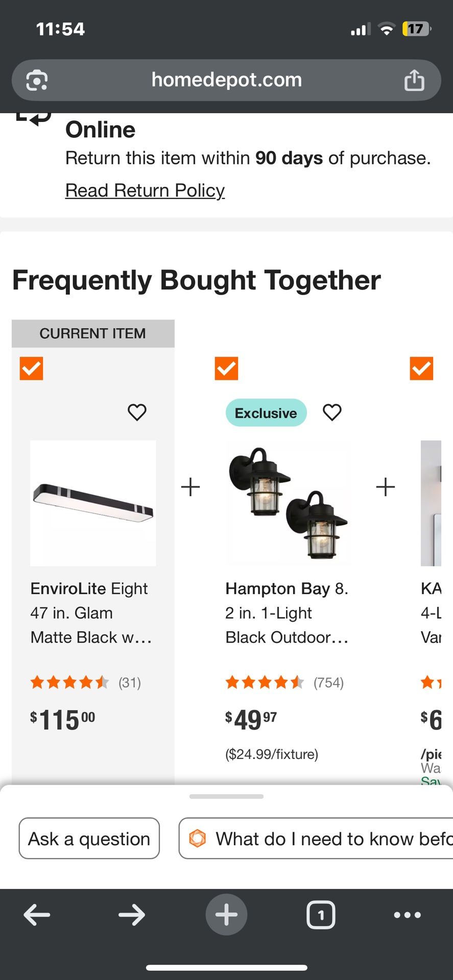Open the Hampton Bay 1-Light product title
Image resolution: width=453 pixels, height=980 pixels.
click(287, 612)
